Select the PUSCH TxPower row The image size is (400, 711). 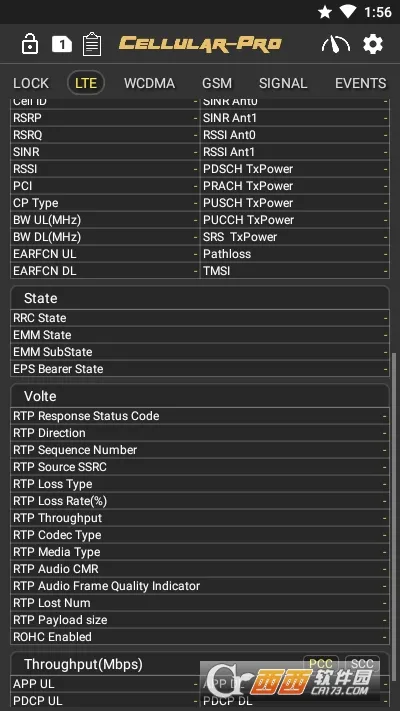click(x=295, y=203)
